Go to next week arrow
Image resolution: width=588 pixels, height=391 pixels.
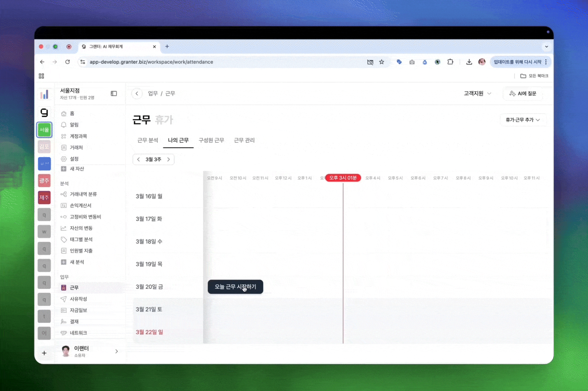(x=169, y=159)
